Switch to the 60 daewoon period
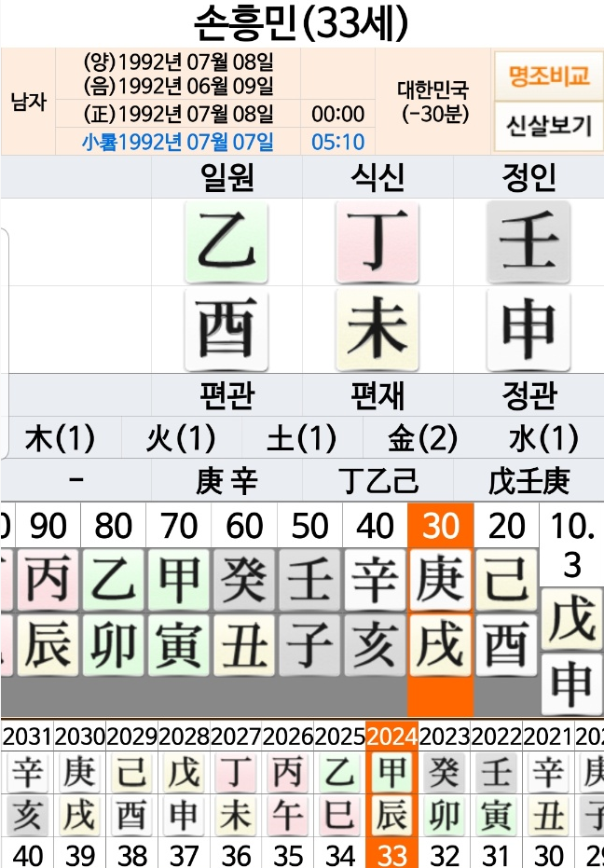Image resolution: width=604 pixels, height=868 pixels. [245, 525]
